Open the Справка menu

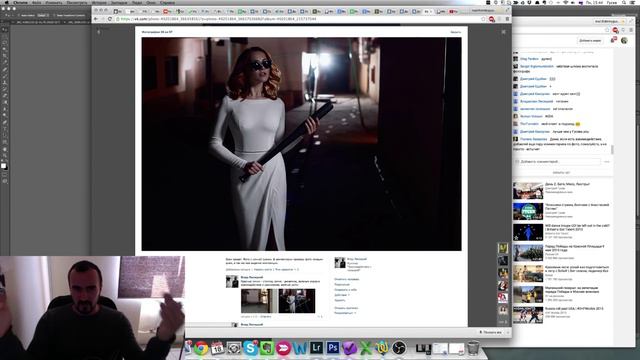[x=167, y=2]
